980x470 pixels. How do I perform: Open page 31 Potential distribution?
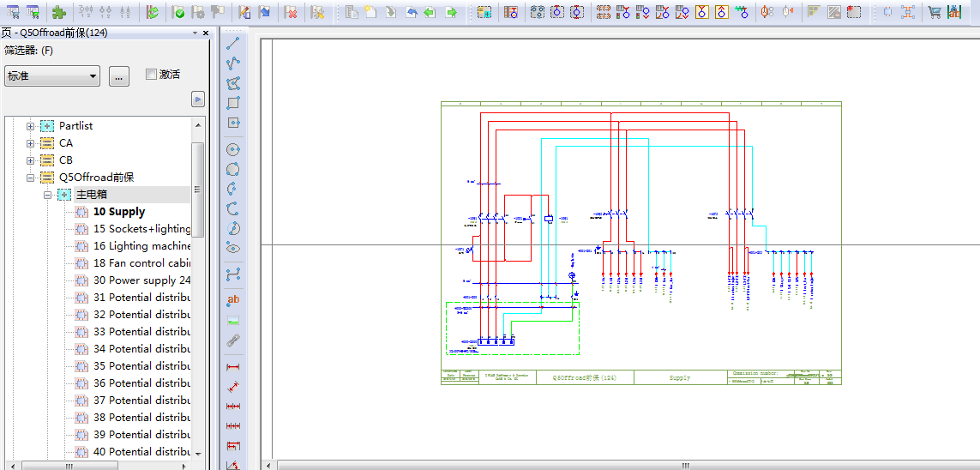tap(141, 298)
